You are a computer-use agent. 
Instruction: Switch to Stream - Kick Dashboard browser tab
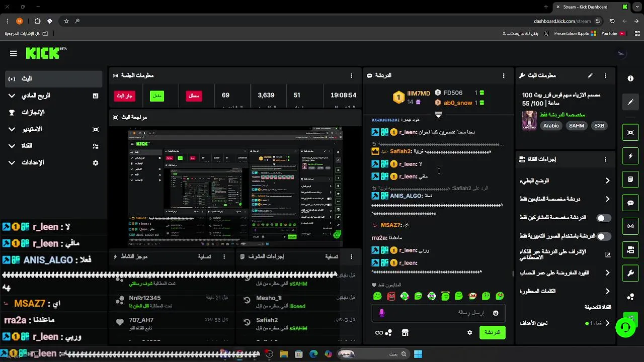(x=592, y=7)
